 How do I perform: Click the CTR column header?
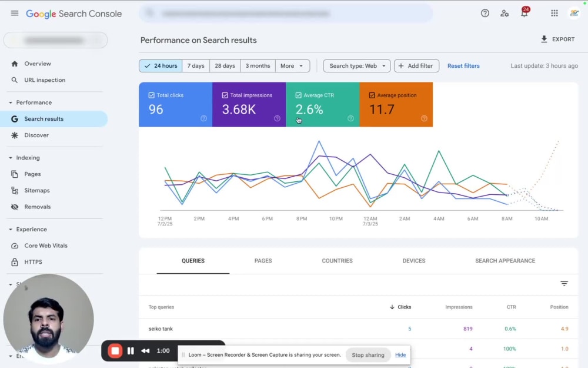click(x=511, y=307)
